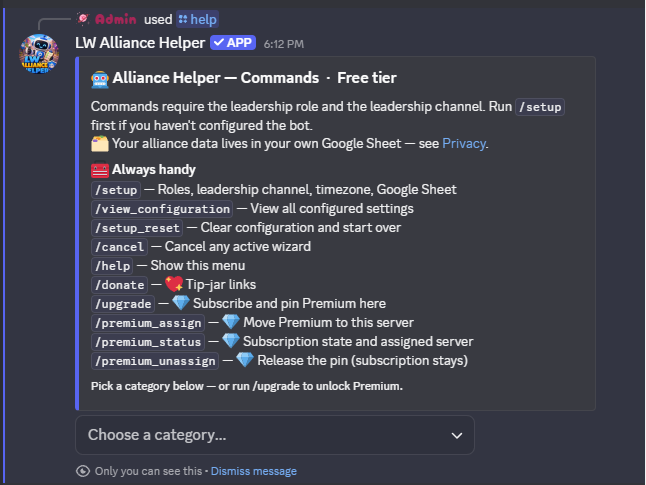646x485 pixels.
Task: Click the heart emoji next to Tip-jar links
Action: [x=174, y=284]
